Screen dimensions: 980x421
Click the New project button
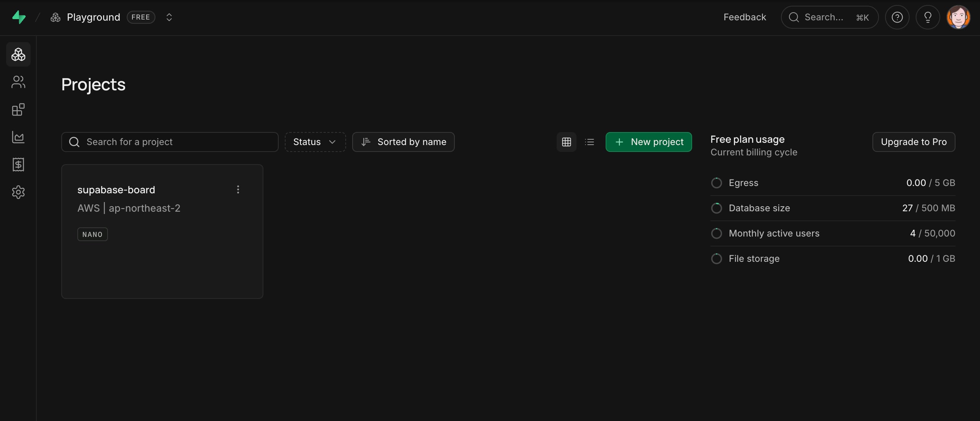point(648,142)
